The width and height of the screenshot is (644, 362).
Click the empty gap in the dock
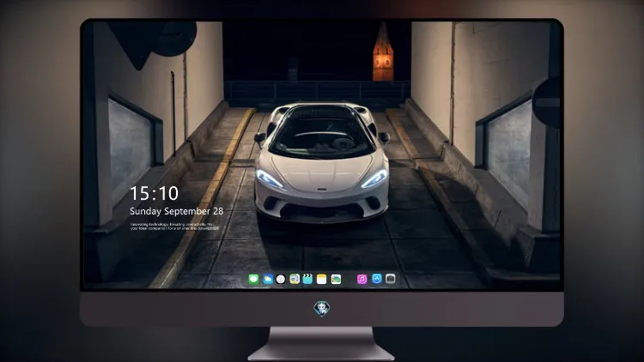[349, 279]
